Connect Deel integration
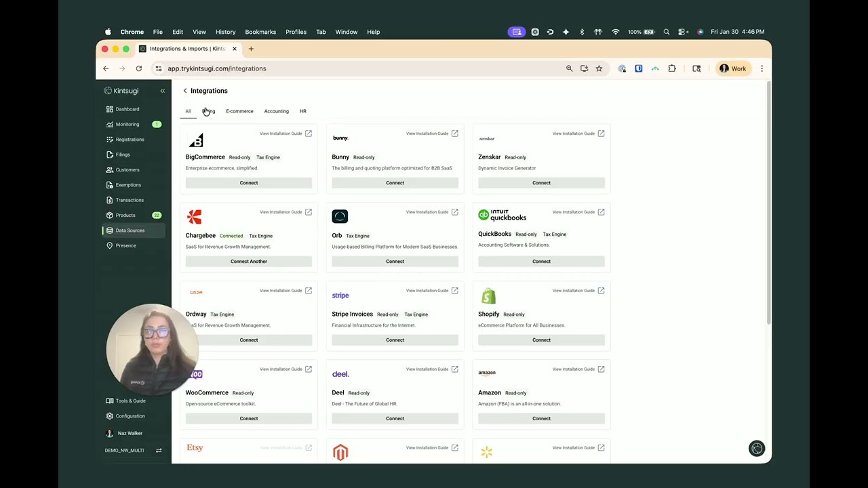The height and width of the screenshot is (488, 868). pos(395,419)
